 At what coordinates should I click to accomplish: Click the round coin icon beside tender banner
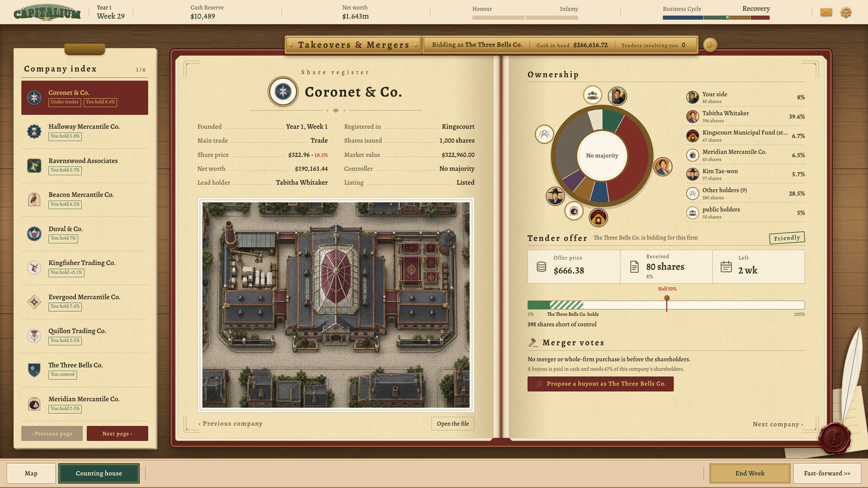pos(710,45)
